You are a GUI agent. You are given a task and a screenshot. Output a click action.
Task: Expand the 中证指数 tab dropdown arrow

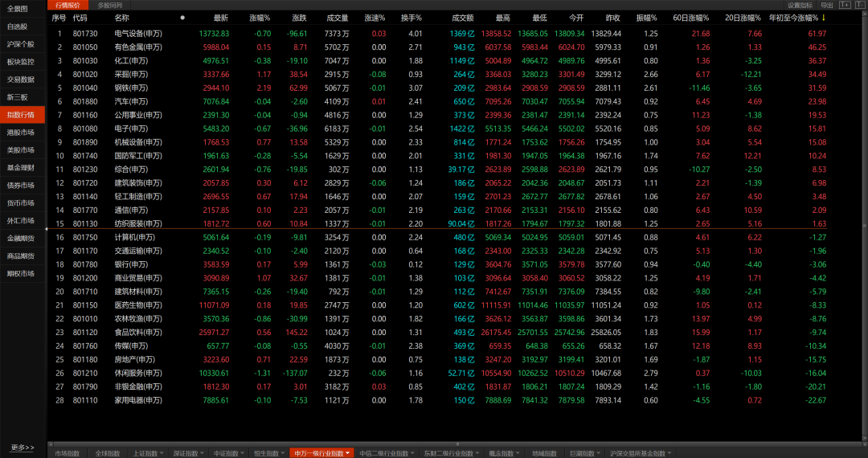[x=243, y=453]
